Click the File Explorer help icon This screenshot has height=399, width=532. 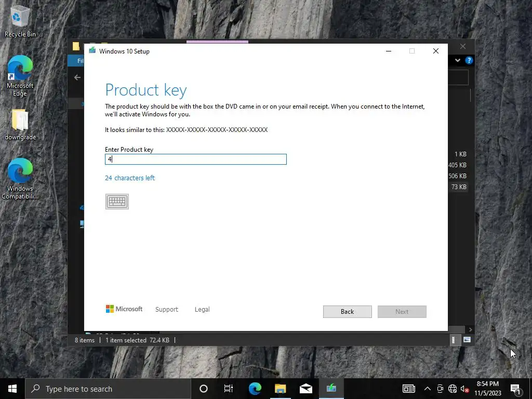pos(469,60)
